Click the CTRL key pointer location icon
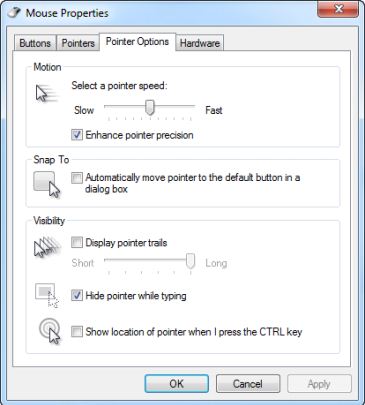365x405 pixels. pos(50,331)
